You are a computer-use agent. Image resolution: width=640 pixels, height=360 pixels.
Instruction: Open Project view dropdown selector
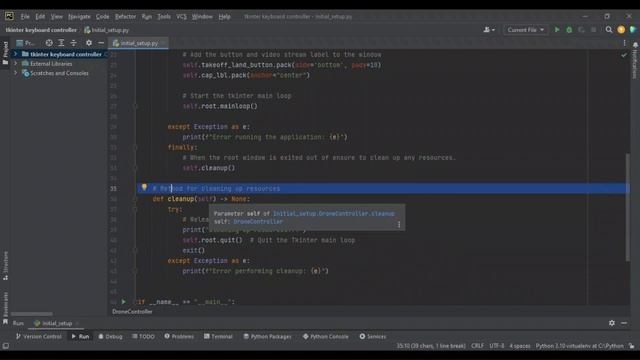tap(25, 43)
